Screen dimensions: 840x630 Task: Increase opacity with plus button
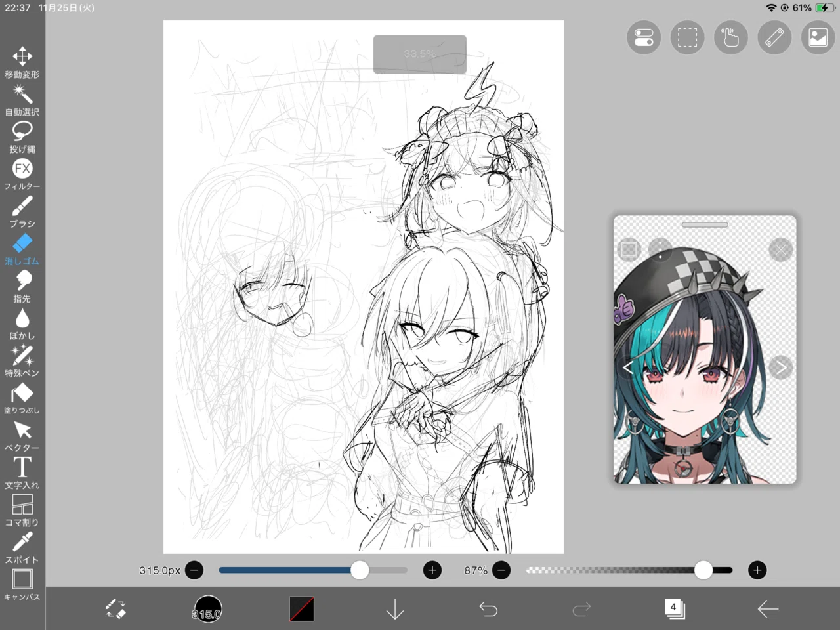click(757, 570)
